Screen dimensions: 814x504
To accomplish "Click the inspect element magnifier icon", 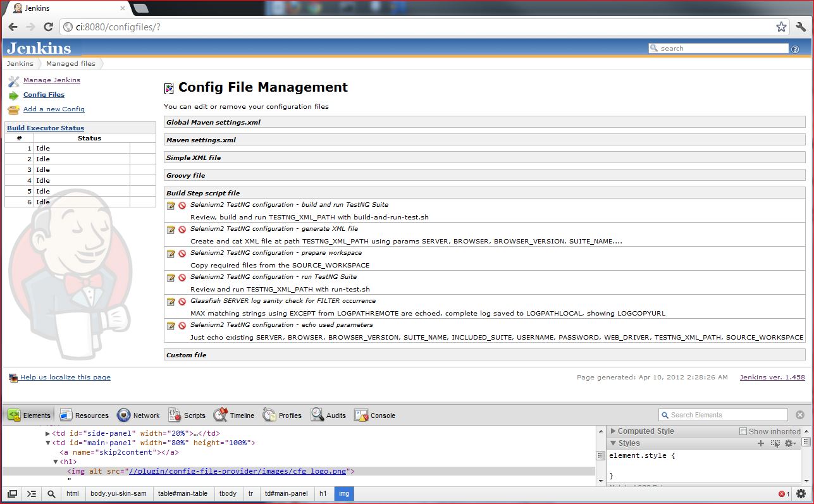I will tap(51, 494).
